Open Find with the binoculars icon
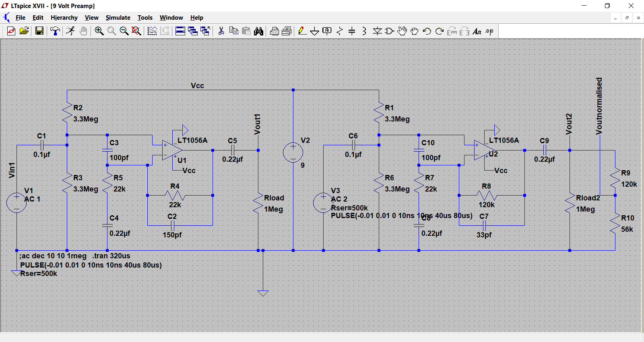 (x=258, y=31)
